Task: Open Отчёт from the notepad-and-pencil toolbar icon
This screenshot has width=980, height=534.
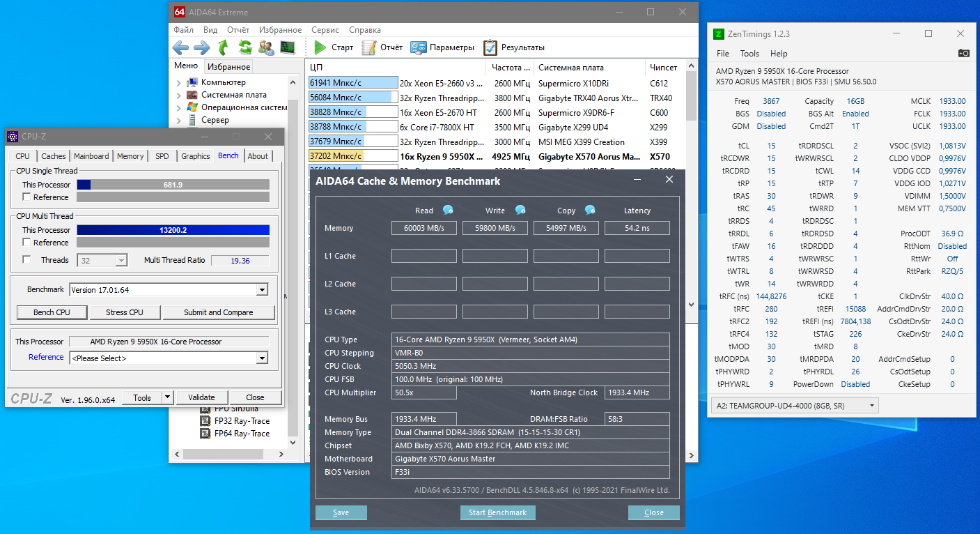Action: [368, 47]
